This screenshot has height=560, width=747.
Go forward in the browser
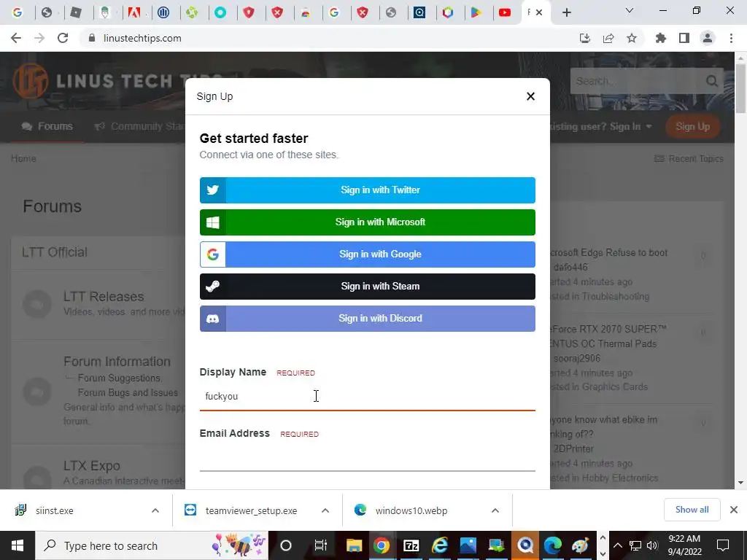tap(39, 38)
